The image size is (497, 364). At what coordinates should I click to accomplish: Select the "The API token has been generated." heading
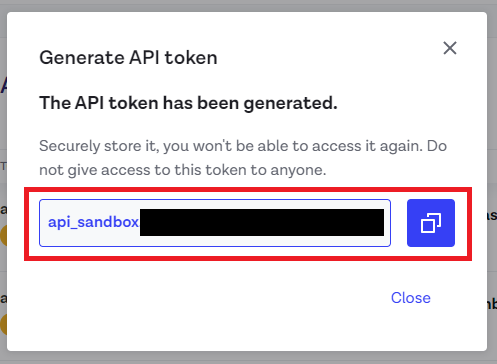click(x=188, y=103)
